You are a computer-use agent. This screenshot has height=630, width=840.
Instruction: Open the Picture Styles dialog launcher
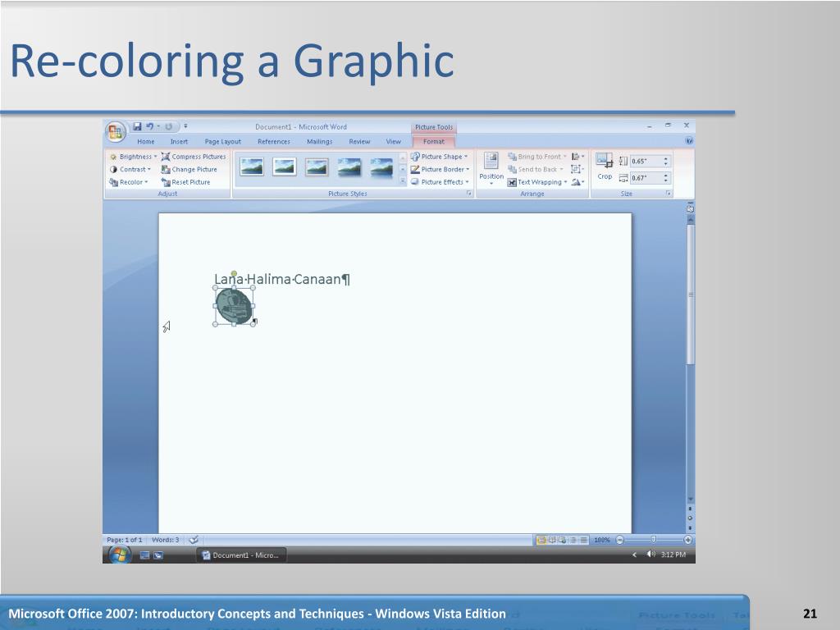[468, 194]
